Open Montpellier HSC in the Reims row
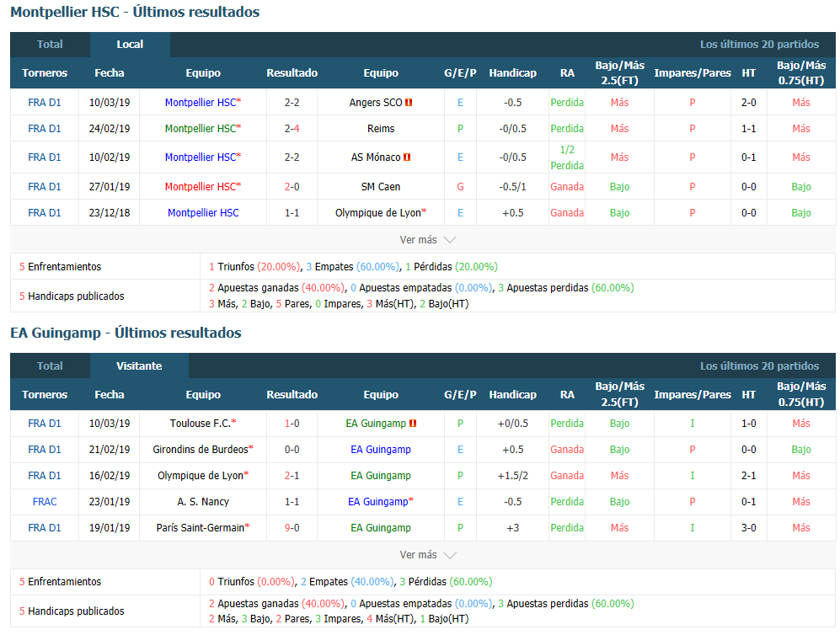The height and width of the screenshot is (635, 840). pos(201,129)
